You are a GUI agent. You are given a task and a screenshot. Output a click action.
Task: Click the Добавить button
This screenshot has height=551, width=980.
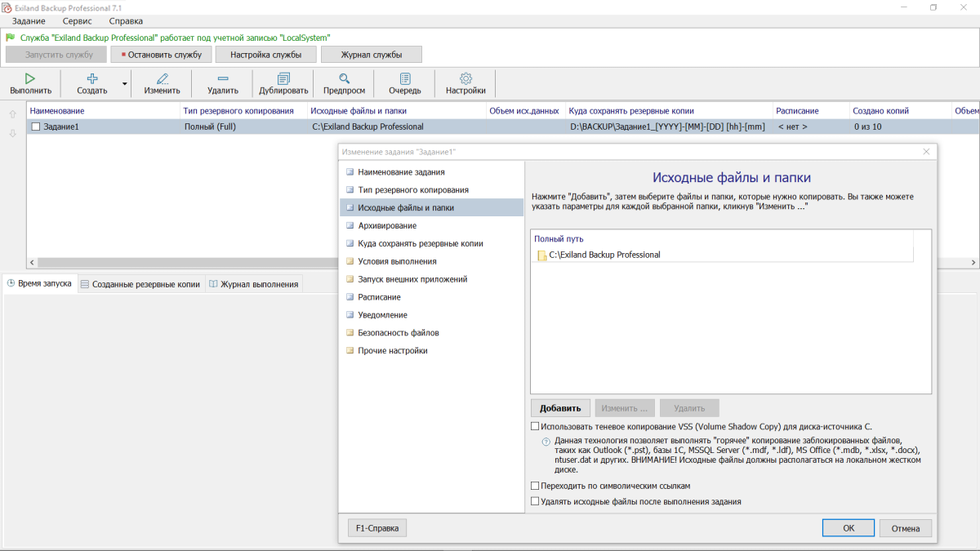pos(560,408)
